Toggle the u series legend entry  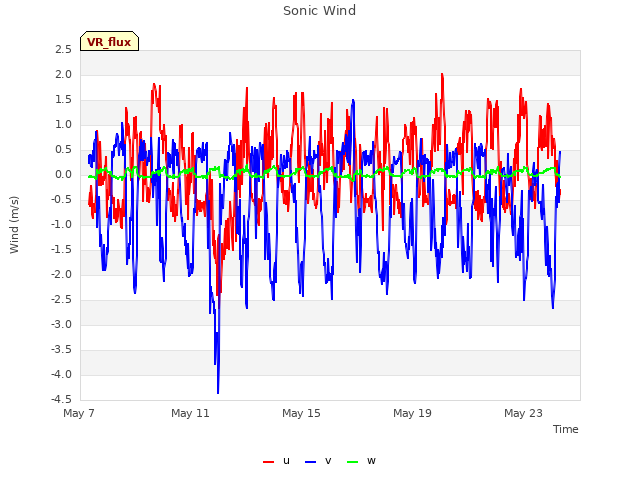[277, 461]
